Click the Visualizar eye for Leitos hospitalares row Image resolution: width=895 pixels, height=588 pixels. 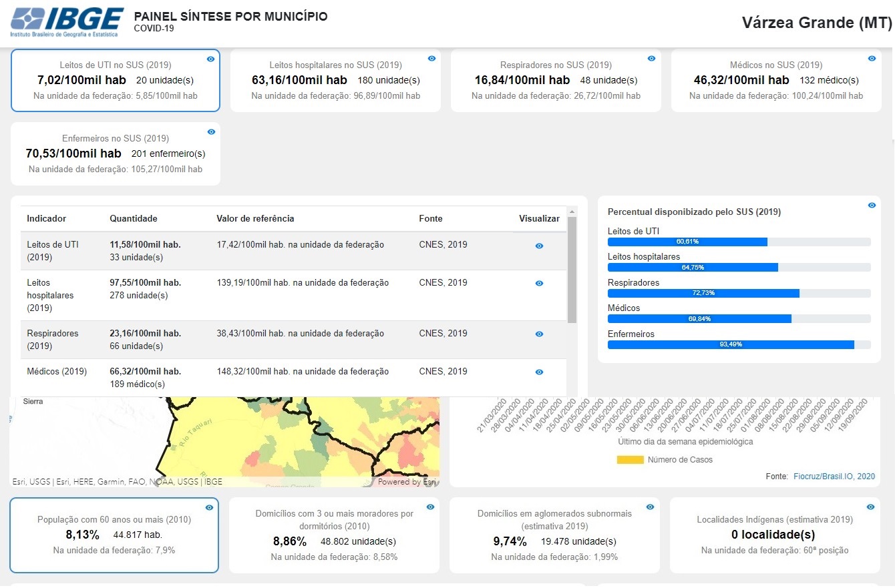(539, 284)
